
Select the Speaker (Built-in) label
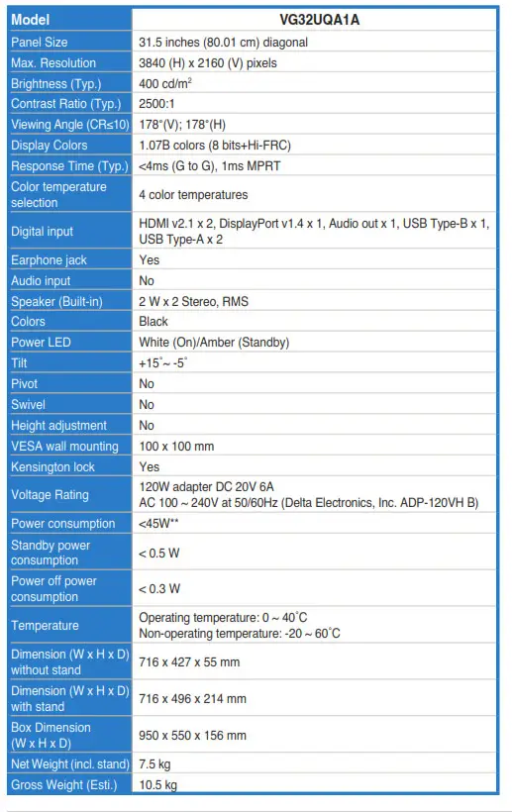(x=56, y=301)
